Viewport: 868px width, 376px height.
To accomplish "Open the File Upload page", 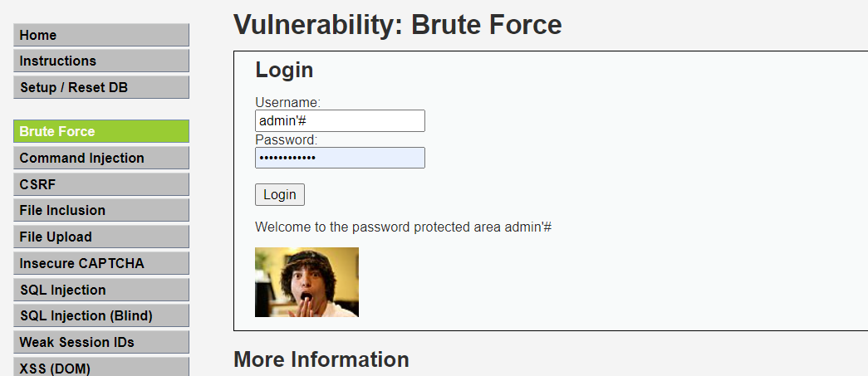I will 101,237.
